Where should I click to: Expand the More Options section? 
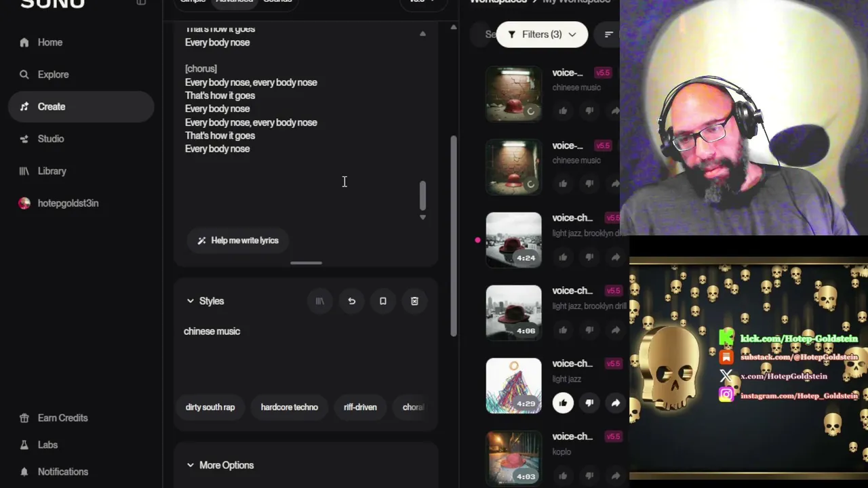(220, 466)
